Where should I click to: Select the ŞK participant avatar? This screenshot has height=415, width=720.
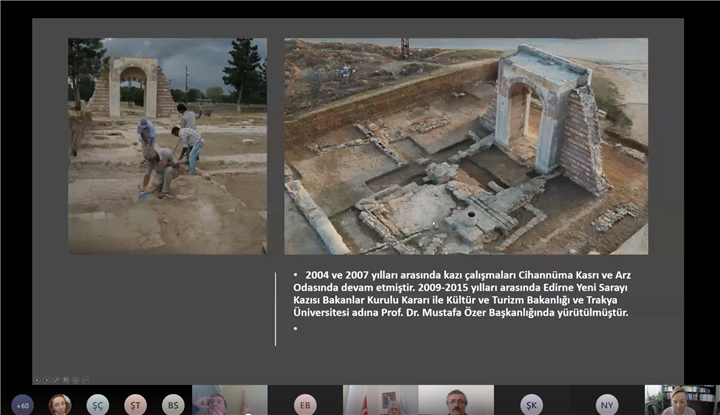(531, 405)
